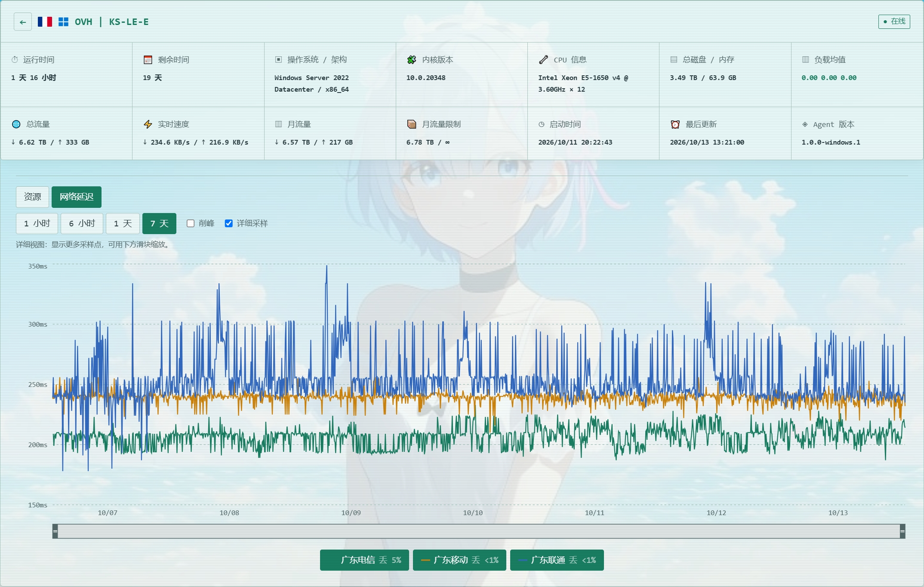Click the boot time clock icon
The width and height of the screenshot is (924, 587).
[542, 124]
